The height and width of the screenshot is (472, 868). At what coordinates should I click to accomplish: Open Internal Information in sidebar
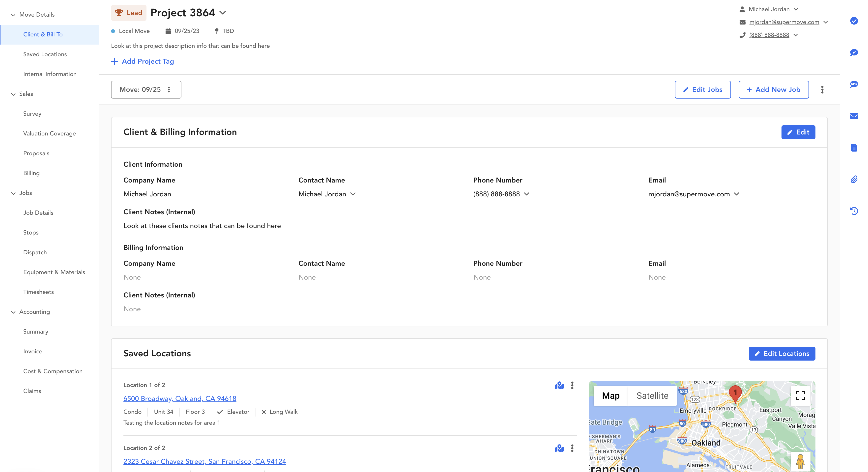click(x=50, y=74)
